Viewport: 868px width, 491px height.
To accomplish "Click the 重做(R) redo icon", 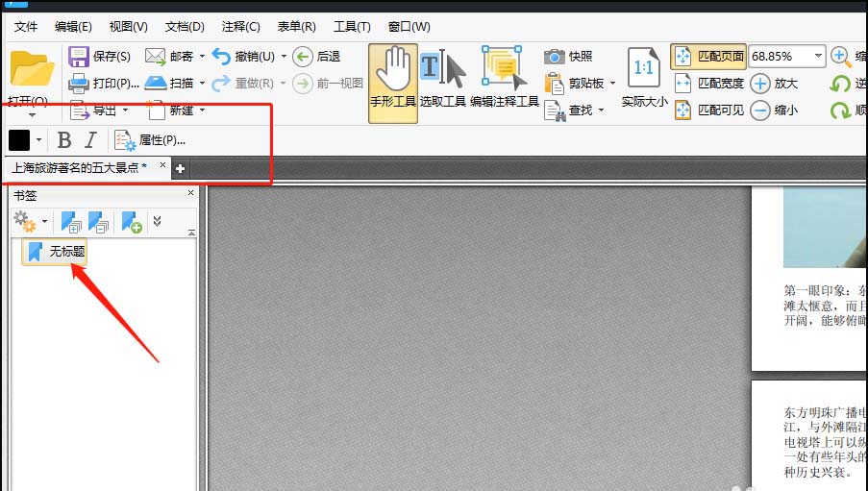I will point(221,84).
